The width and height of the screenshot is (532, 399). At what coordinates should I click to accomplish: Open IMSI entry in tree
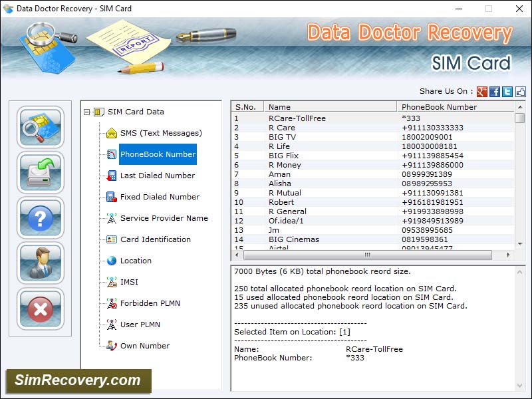click(129, 282)
